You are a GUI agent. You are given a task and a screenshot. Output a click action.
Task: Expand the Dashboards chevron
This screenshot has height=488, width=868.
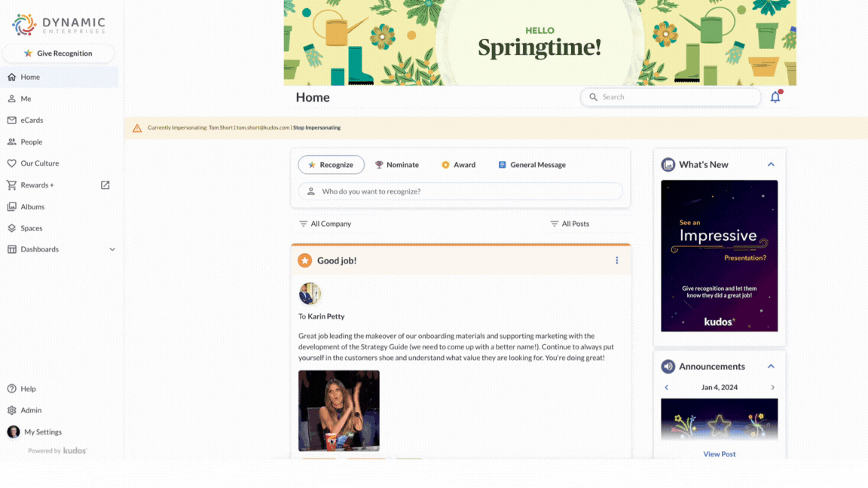[112, 249]
